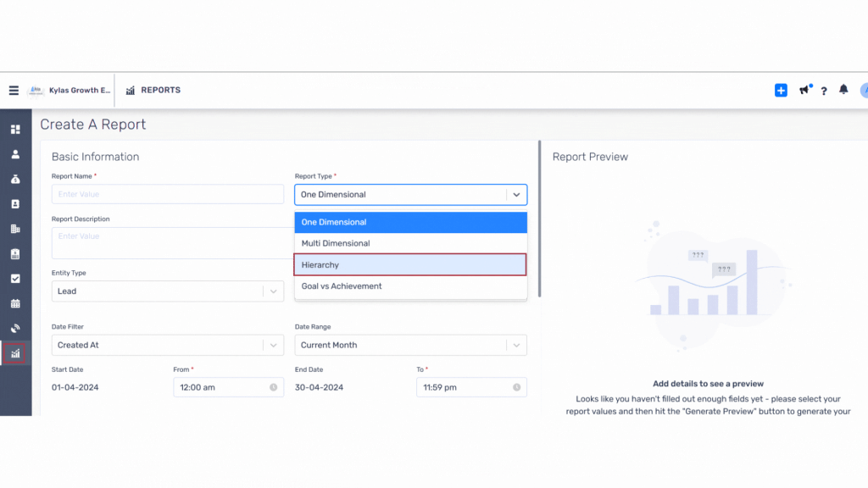
Task: Select the highlighted Reports chart icon
Action: click(x=14, y=353)
